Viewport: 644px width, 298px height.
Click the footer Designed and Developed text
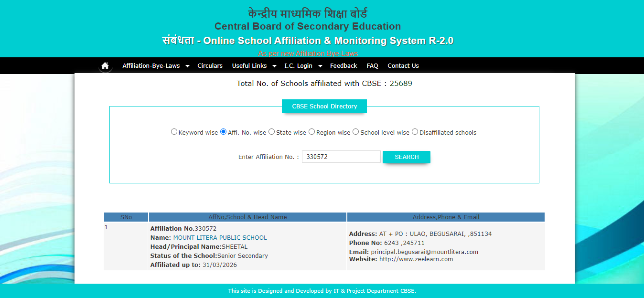tap(322, 291)
